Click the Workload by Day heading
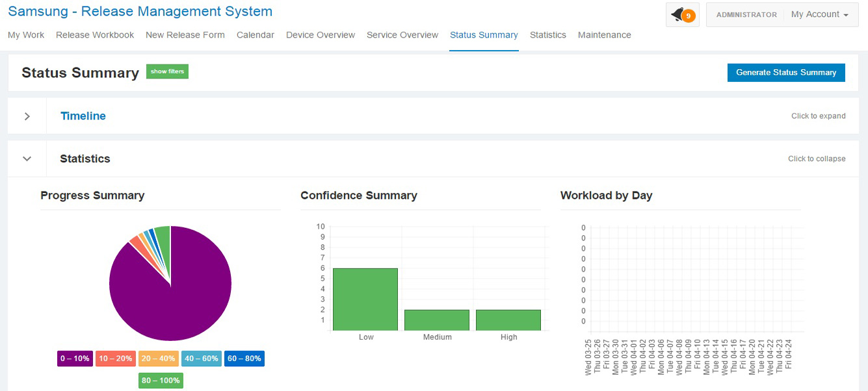The height and width of the screenshot is (391, 868). point(606,195)
